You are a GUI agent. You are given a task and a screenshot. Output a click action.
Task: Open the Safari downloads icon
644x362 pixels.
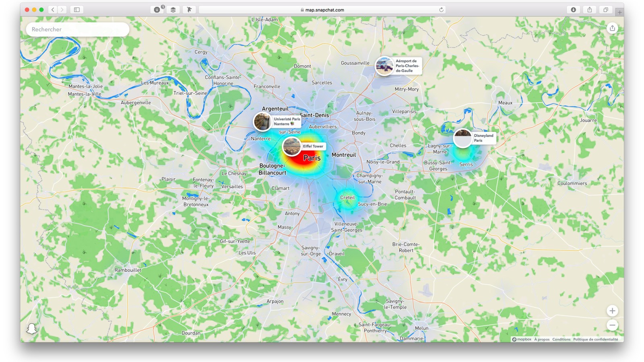(573, 10)
